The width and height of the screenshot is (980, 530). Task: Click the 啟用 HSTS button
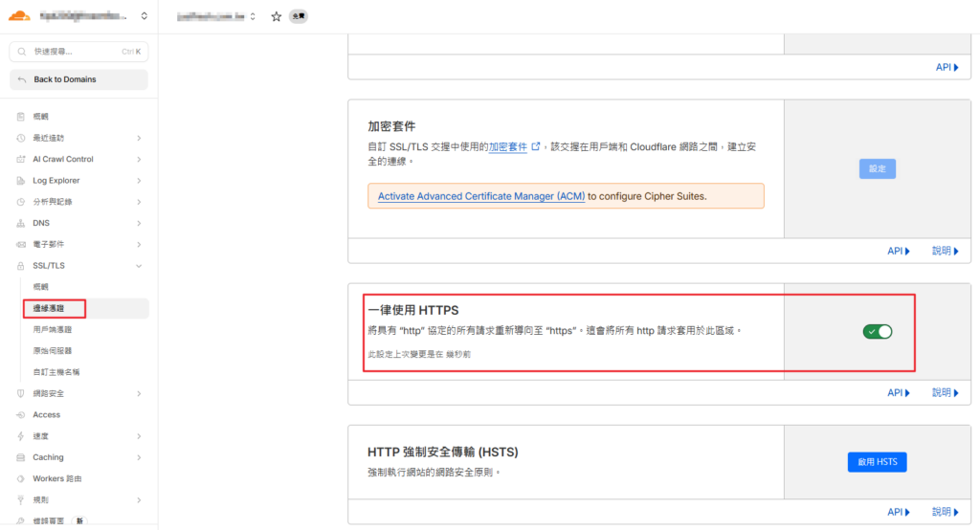click(x=878, y=462)
